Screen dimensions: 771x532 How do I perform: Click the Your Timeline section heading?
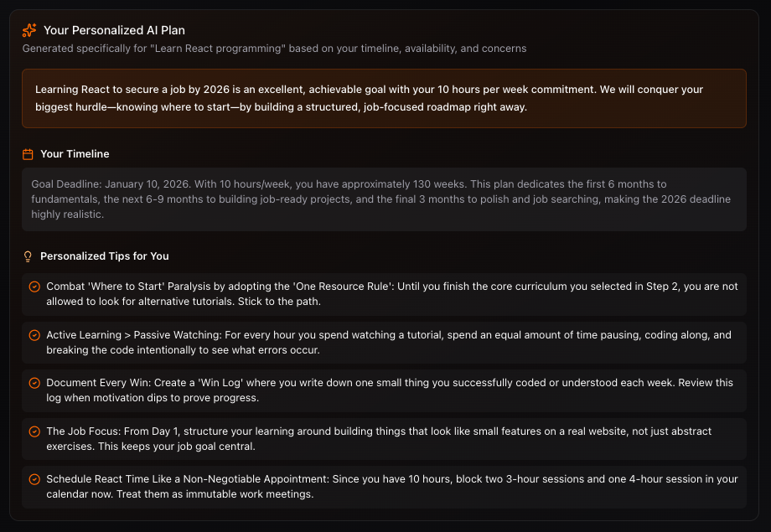pyautogui.click(x=75, y=154)
